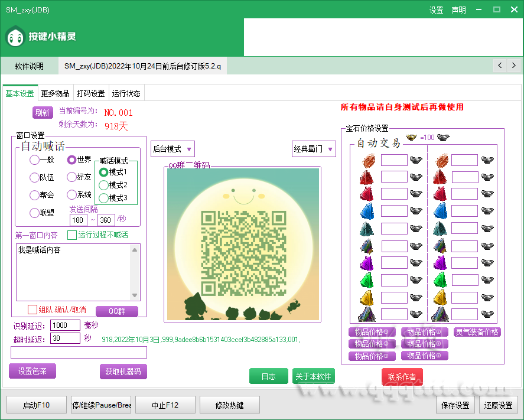Screen dimensions: 524x420
Task: Select the 一般 shout channel radio
Action: click(x=34, y=159)
